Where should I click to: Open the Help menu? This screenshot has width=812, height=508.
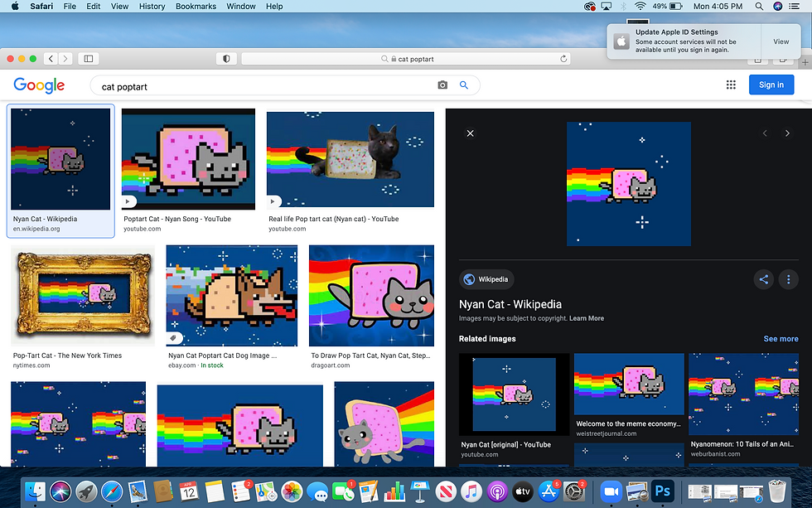coord(274,6)
